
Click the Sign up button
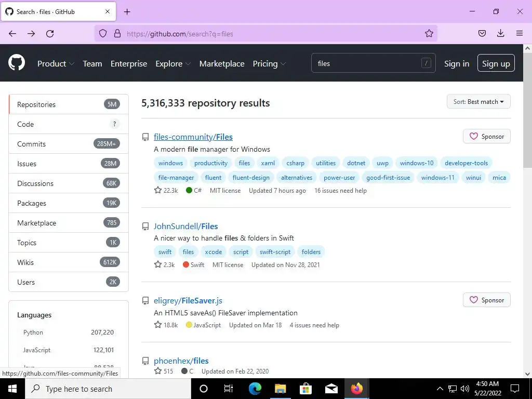[496, 63]
